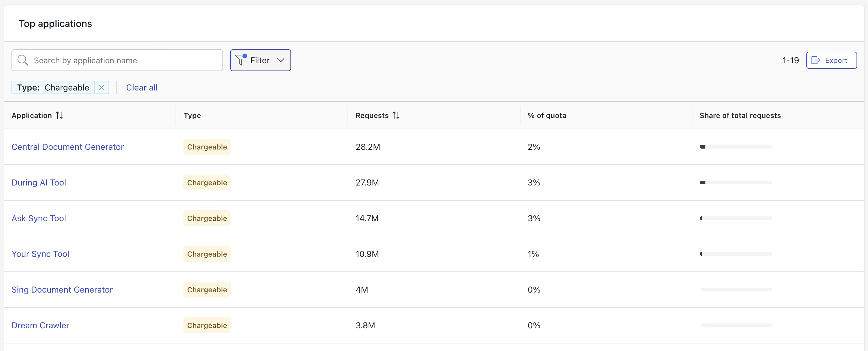Screen dimensions: 868x351
Task: Click the Top applications heading
Action: coord(55,24)
